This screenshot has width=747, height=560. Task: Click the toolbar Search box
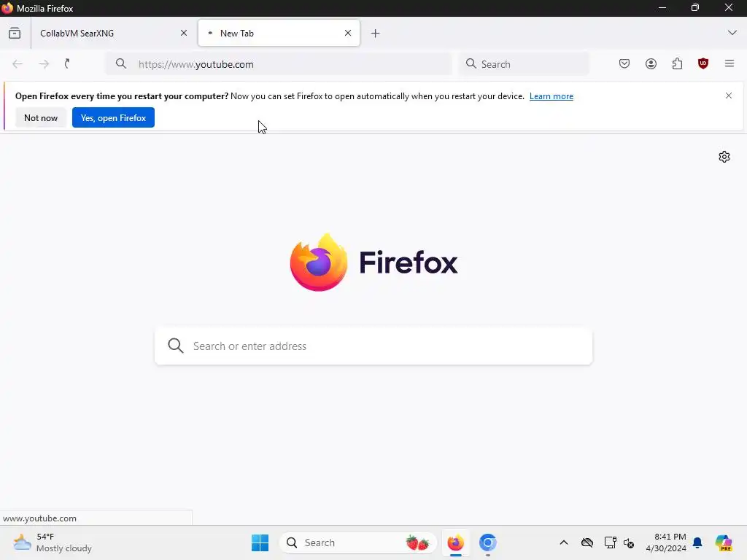point(524,64)
